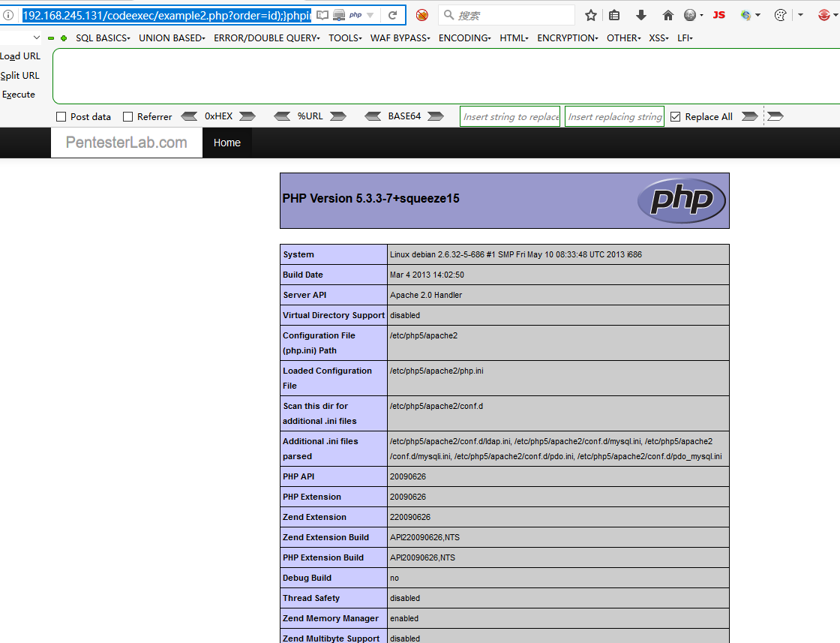
Task: Open the LFI menu in HackBar
Action: [x=685, y=38]
